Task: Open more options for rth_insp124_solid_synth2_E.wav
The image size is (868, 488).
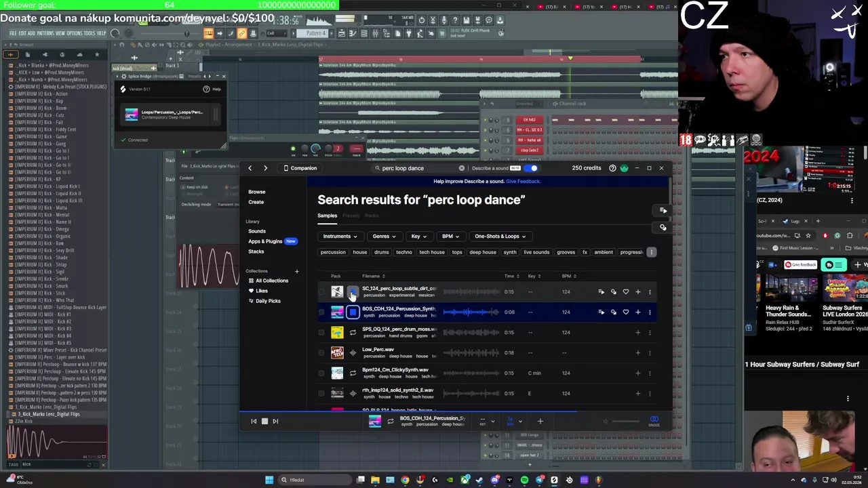Action: tap(650, 394)
